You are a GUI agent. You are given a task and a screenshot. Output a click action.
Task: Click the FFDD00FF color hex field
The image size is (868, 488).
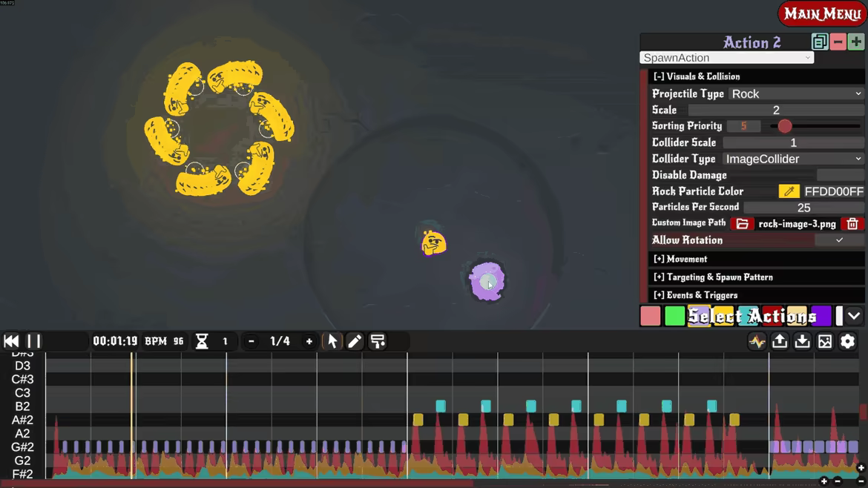[x=833, y=191]
